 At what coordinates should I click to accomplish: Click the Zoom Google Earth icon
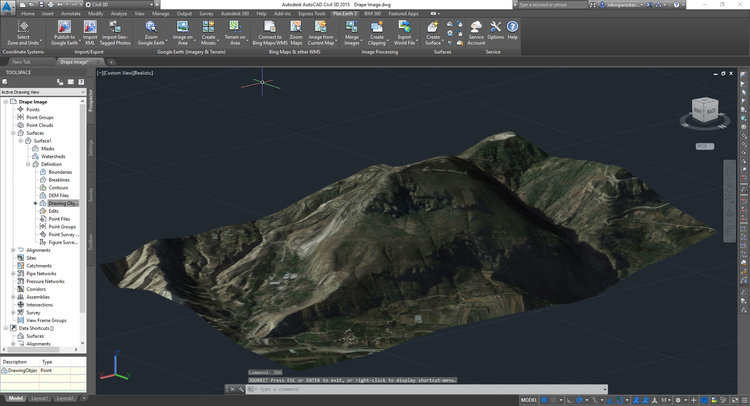[150, 26]
